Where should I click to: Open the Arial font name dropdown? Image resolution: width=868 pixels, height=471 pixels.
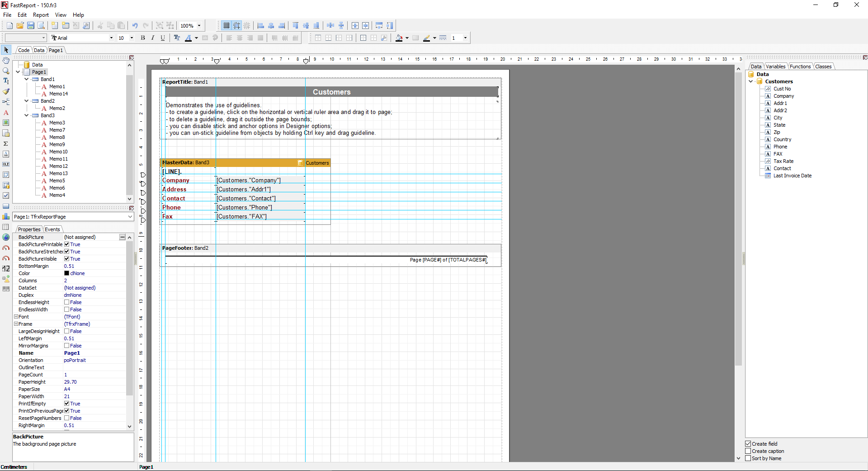pyautogui.click(x=111, y=38)
